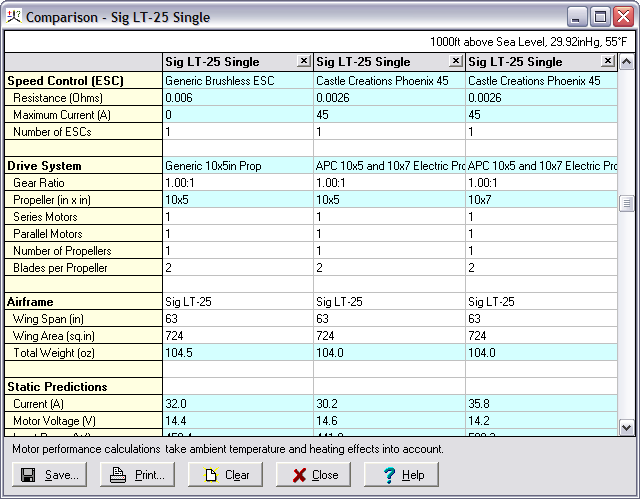Click the 14.4 motor voltage value
Viewport: 640px width, 499px height.
(238, 421)
